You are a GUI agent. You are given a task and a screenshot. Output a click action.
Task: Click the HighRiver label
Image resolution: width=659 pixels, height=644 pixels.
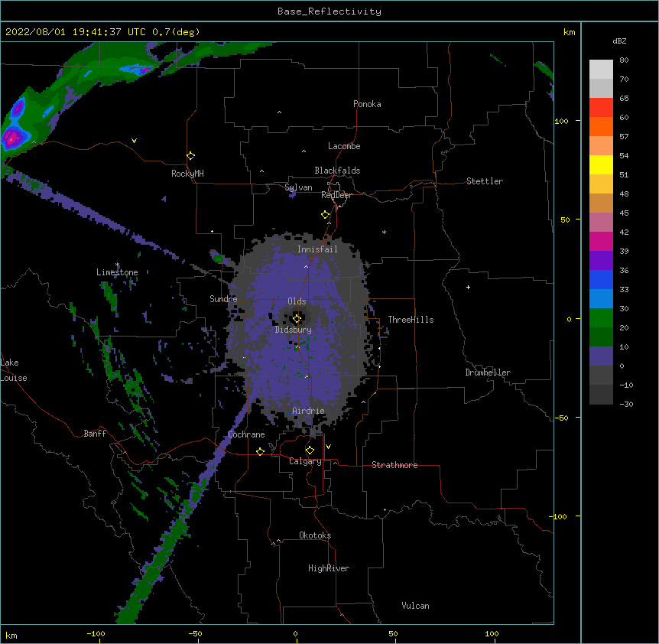pyautogui.click(x=329, y=568)
